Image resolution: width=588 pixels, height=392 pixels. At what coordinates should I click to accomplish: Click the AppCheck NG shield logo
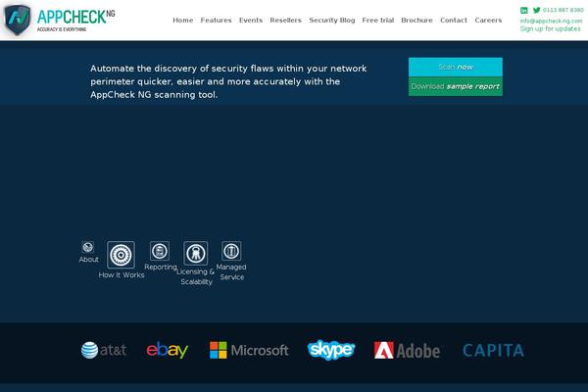point(18,20)
